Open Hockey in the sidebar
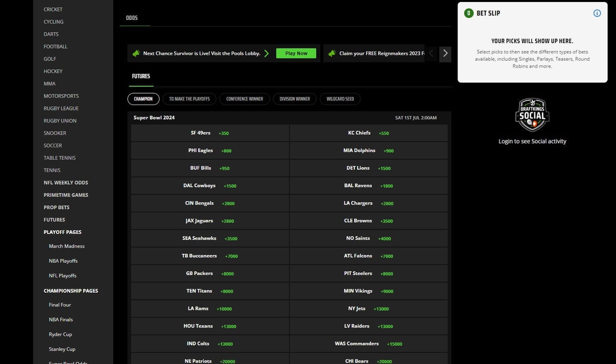The width and height of the screenshot is (616, 364). pos(53,71)
